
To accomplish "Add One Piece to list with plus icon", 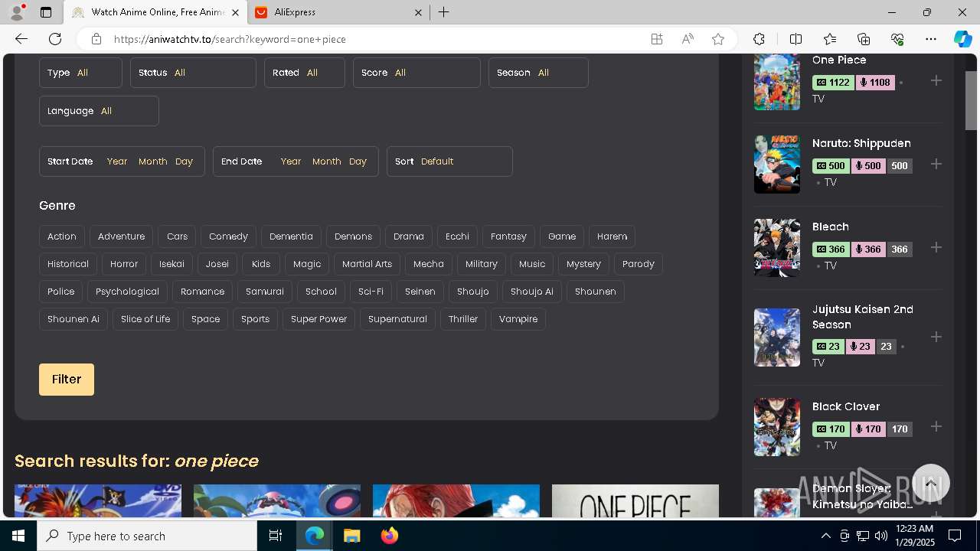I will pos(936,80).
